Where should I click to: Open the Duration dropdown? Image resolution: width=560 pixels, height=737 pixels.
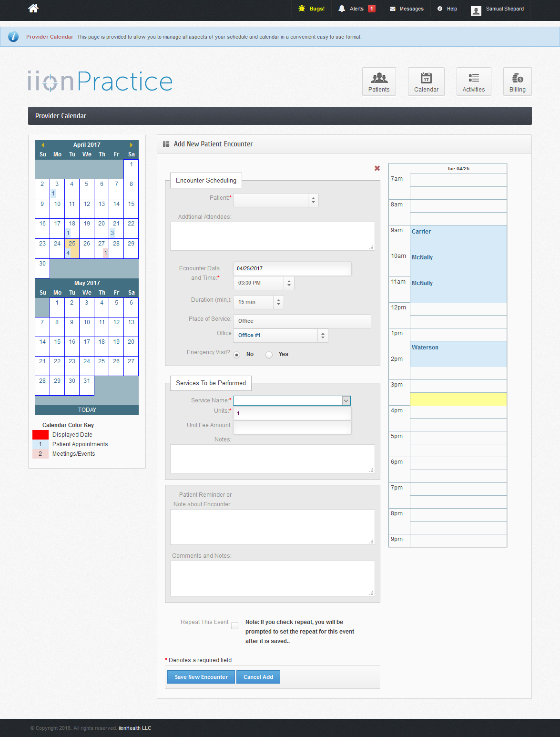[x=278, y=302]
